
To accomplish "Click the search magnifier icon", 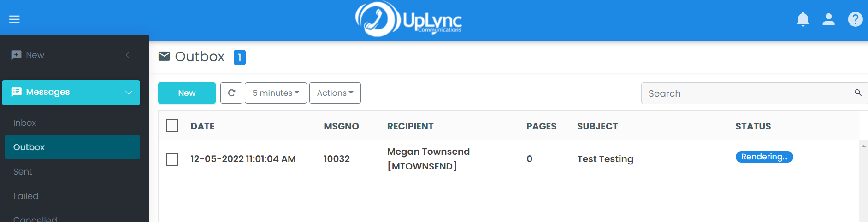I will 858,93.
